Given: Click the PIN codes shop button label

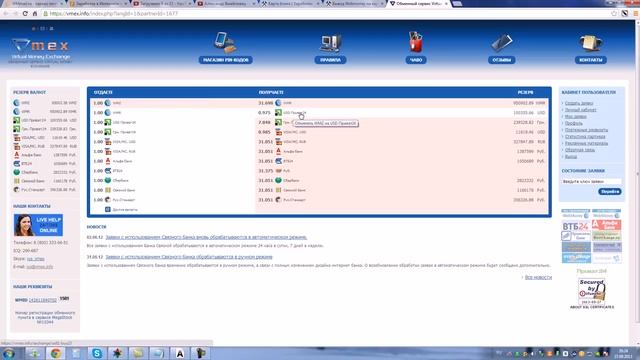Looking at the screenshot, I should [226, 60].
